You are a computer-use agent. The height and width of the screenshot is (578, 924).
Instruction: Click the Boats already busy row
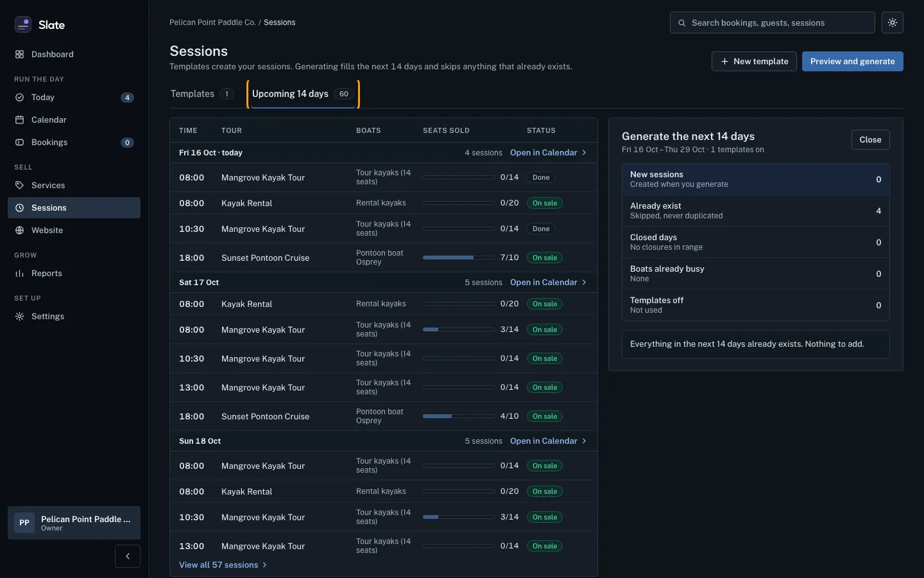755,274
